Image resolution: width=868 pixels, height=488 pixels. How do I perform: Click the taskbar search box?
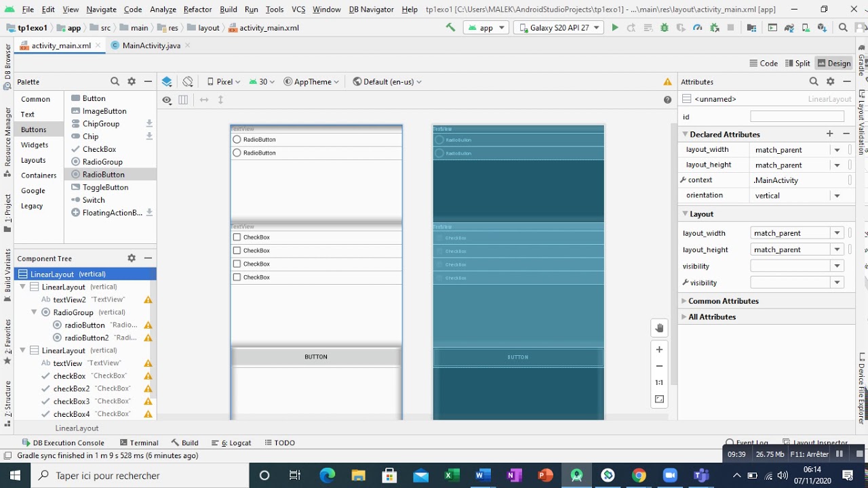[141, 475]
